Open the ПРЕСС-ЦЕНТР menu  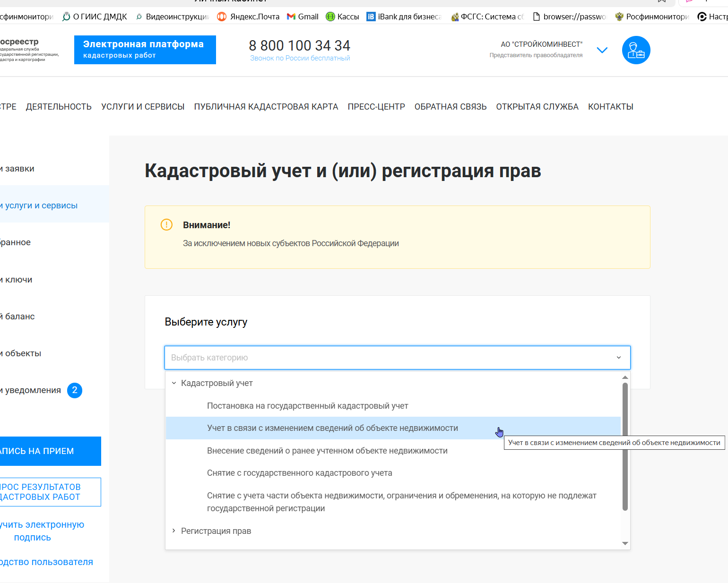coord(376,107)
